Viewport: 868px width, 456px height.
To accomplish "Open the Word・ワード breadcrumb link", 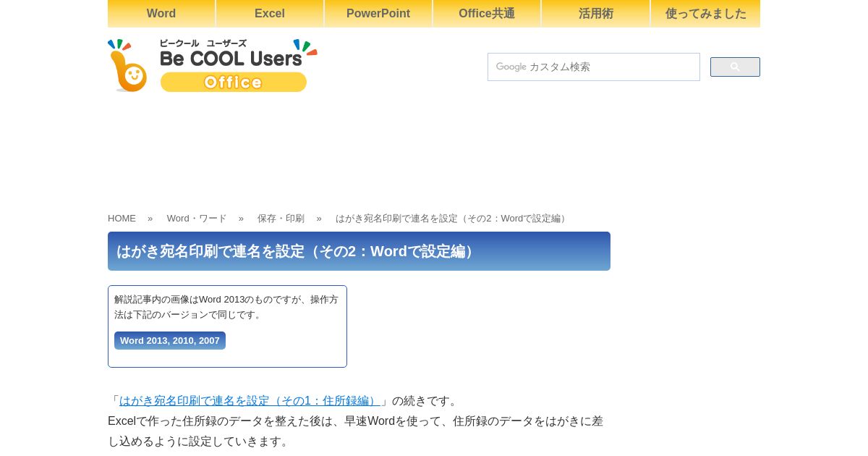I will 197,219.
